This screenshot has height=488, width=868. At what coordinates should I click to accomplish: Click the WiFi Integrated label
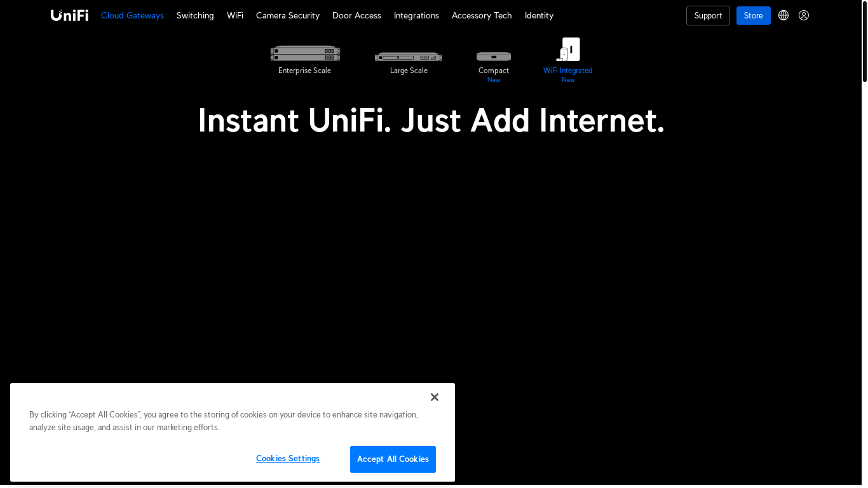(568, 71)
